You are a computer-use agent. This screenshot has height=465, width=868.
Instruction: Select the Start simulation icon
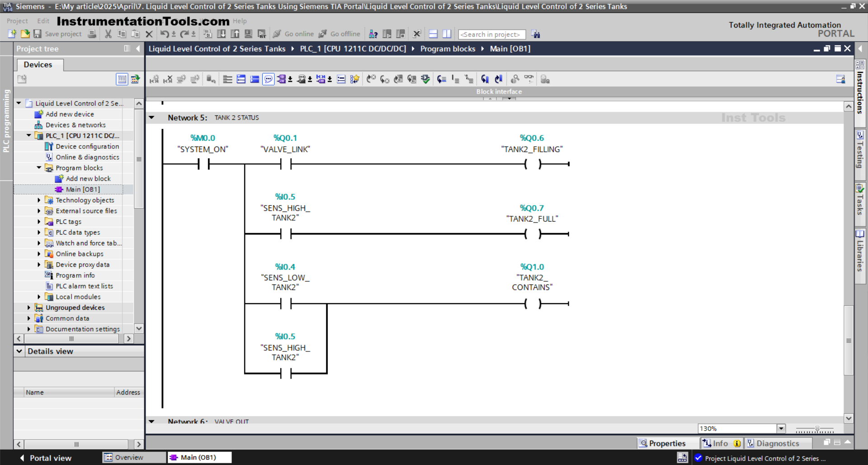[x=248, y=34]
